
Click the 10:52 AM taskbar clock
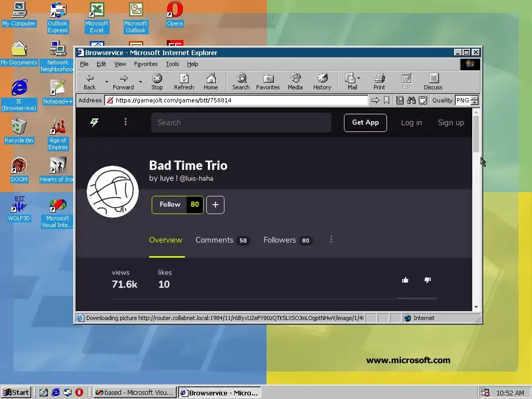pyautogui.click(x=510, y=393)
